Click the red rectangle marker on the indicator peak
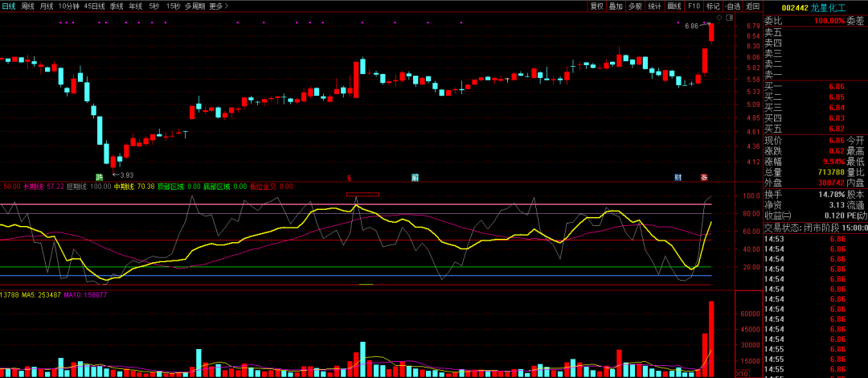The width and height of the screenshot is (868, 378). [362, 195]
